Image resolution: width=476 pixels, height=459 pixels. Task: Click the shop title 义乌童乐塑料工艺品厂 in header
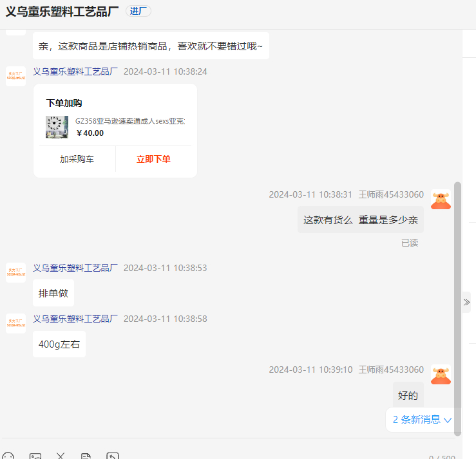pos(63,11)
